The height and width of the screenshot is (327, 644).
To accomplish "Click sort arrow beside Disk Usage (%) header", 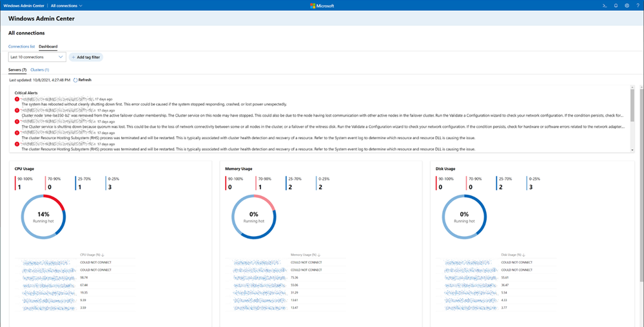I will point(523,255).
